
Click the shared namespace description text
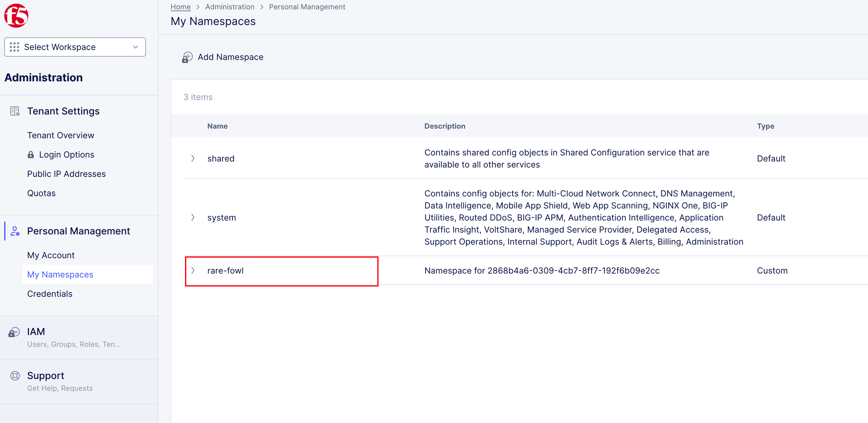[x=567, y=158]
